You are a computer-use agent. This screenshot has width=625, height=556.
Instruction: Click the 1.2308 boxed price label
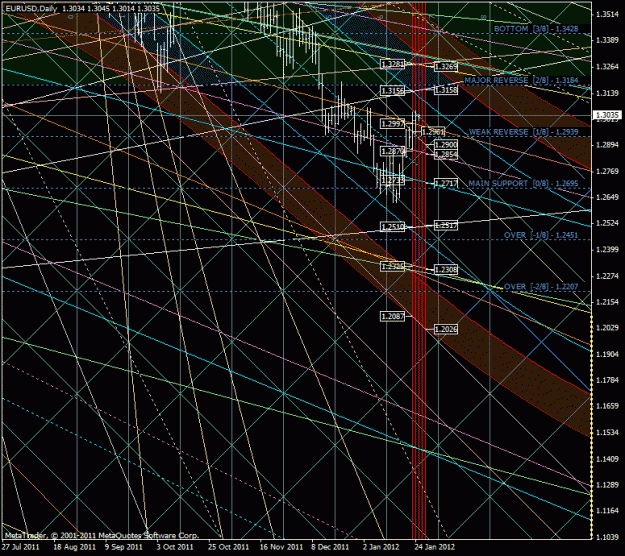(446, 269)
